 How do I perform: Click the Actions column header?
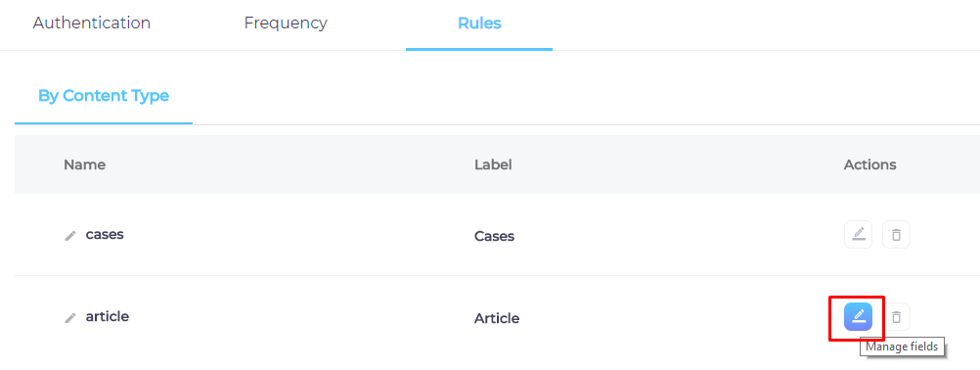[870, 164]
